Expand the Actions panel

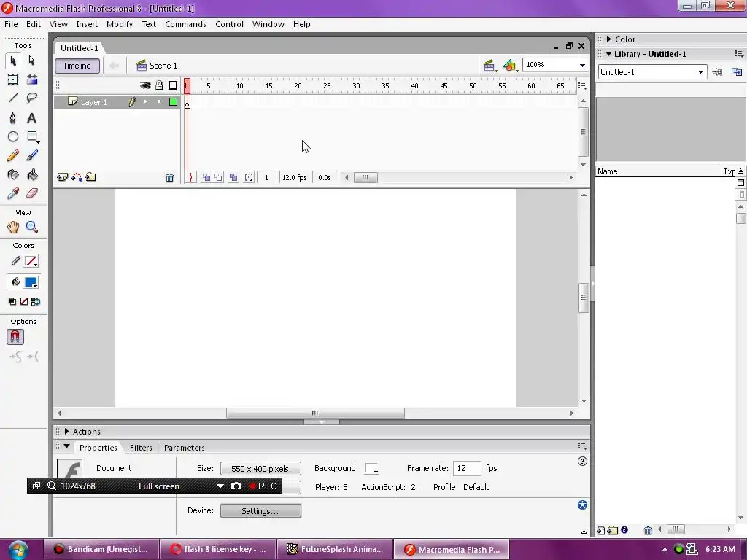pos(66,432)
